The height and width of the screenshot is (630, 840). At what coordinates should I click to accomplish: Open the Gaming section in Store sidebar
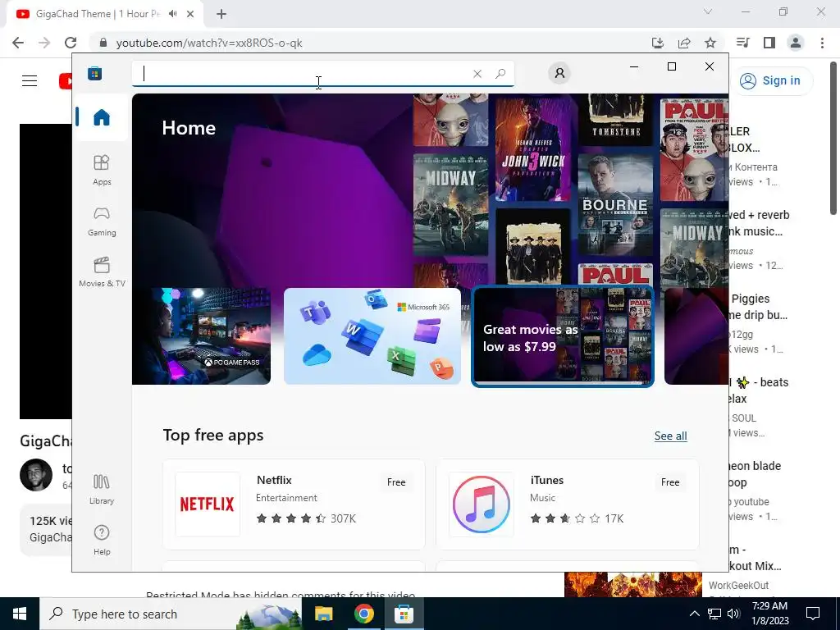click(102, 221)
